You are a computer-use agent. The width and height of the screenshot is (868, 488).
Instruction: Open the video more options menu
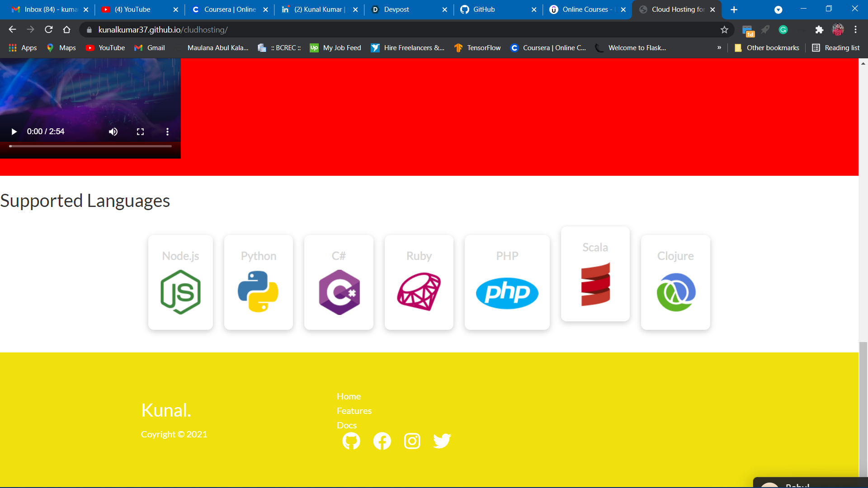[x=167, y=131]
